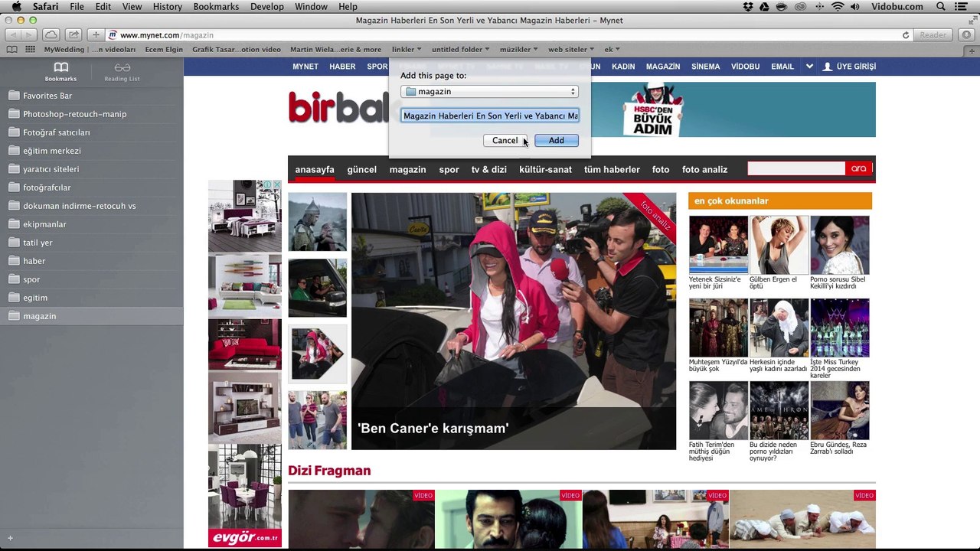Show Downloads with the arrow button
Screen dimensions: 980x551
point(965,35)
